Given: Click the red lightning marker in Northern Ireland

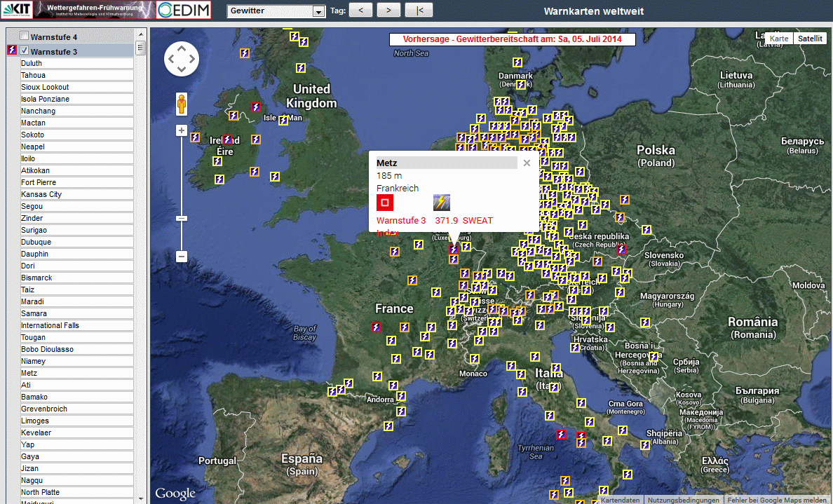Looking at the screenshot, I should tap(256, 107).
